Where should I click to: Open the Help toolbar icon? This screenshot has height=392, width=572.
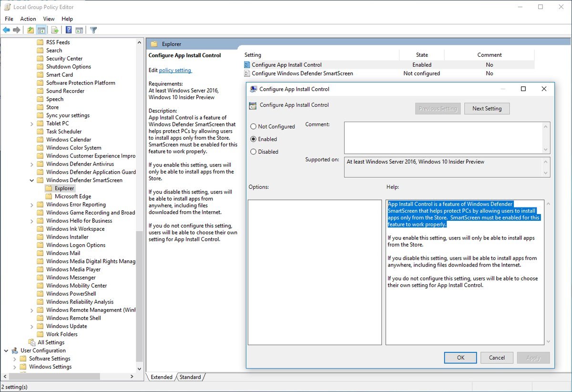tap(69, 30)
